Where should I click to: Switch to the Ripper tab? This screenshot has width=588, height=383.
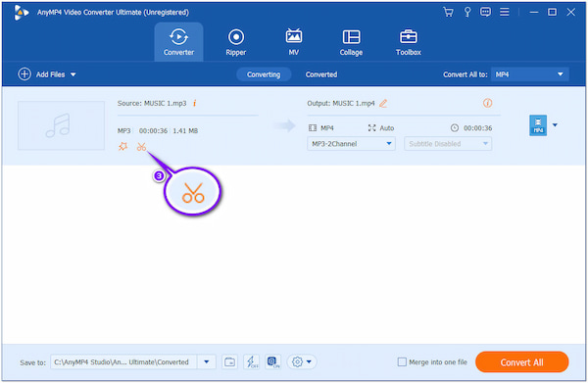[x=236, y=42]
